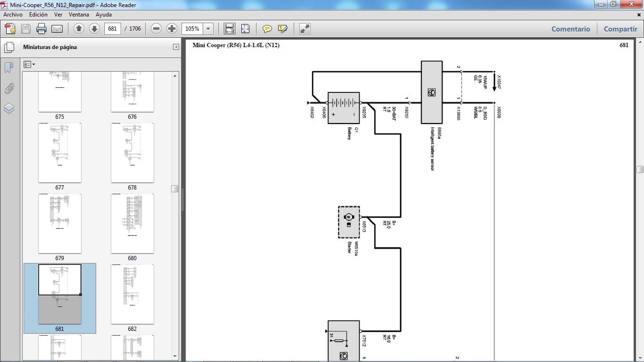Click the page thumbnails panel icon

coord(9,47)
